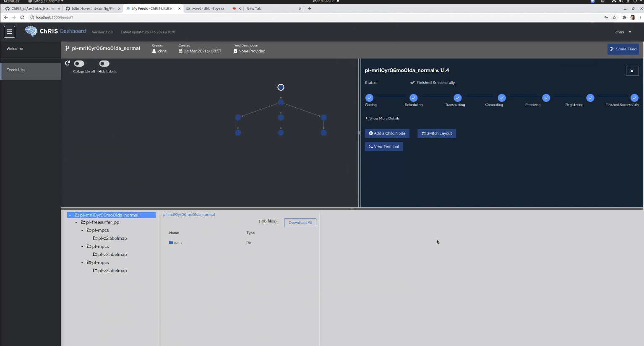Click the Registering step checkmark circle

[x=590, y=98]
